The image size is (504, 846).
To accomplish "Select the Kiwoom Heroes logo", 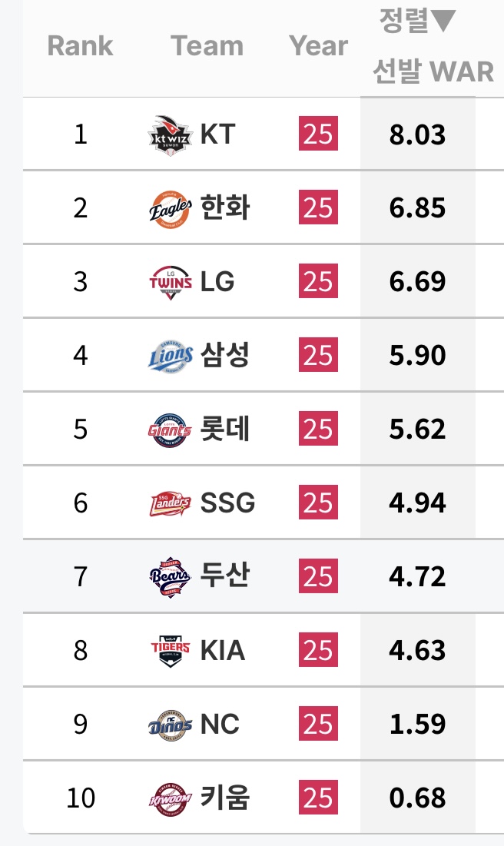I will tap(169, 798).
